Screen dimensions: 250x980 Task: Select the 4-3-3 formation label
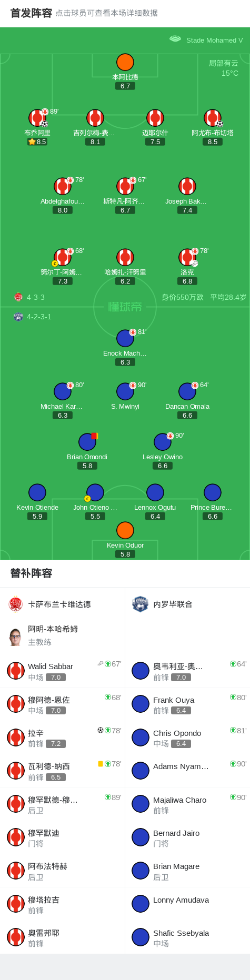tap(36, 297)
